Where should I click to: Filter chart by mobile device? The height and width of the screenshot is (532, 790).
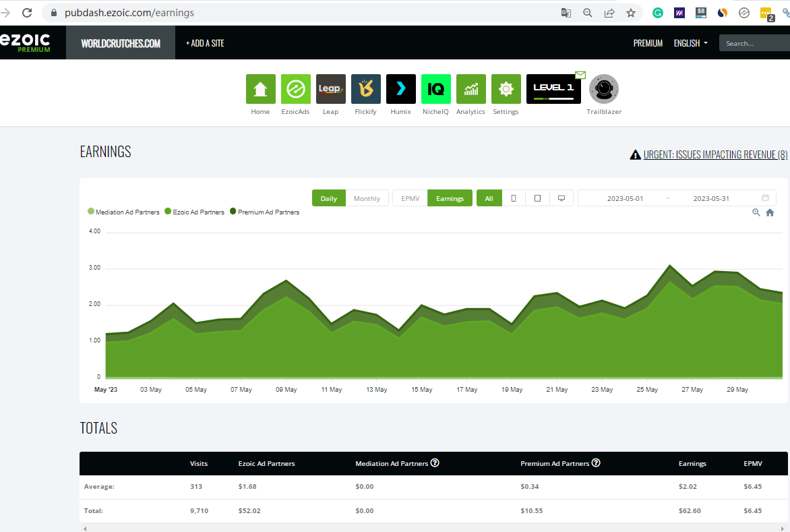pos(514,198)
